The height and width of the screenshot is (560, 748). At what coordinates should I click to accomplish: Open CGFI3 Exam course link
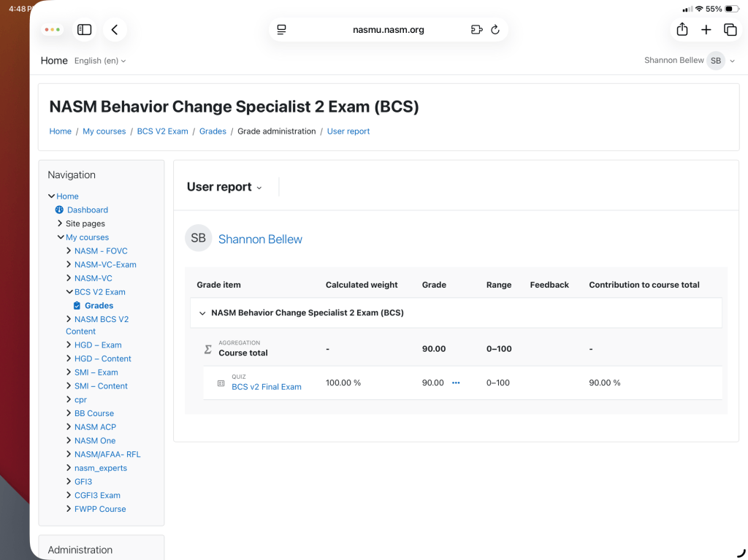tap(97, 495)
